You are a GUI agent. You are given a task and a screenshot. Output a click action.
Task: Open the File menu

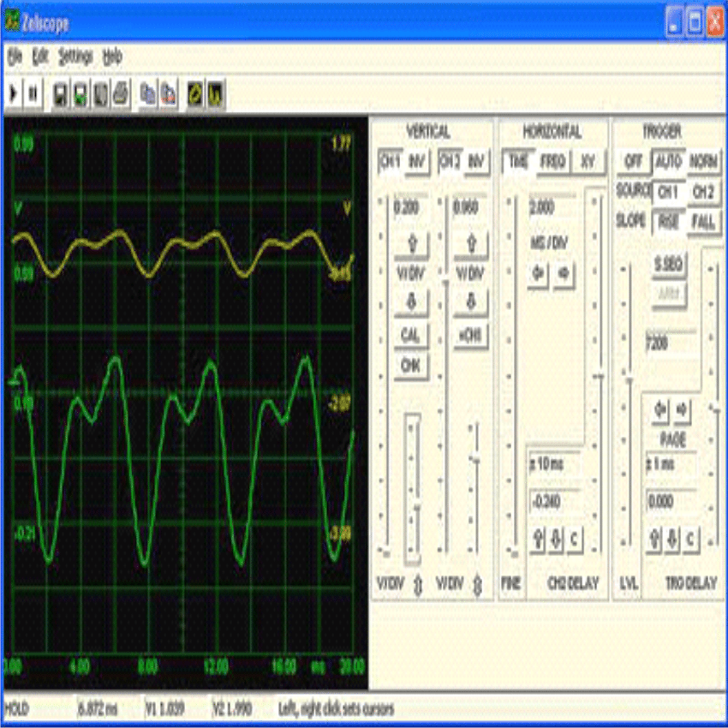pyautogui.click(x=15, y=57)
